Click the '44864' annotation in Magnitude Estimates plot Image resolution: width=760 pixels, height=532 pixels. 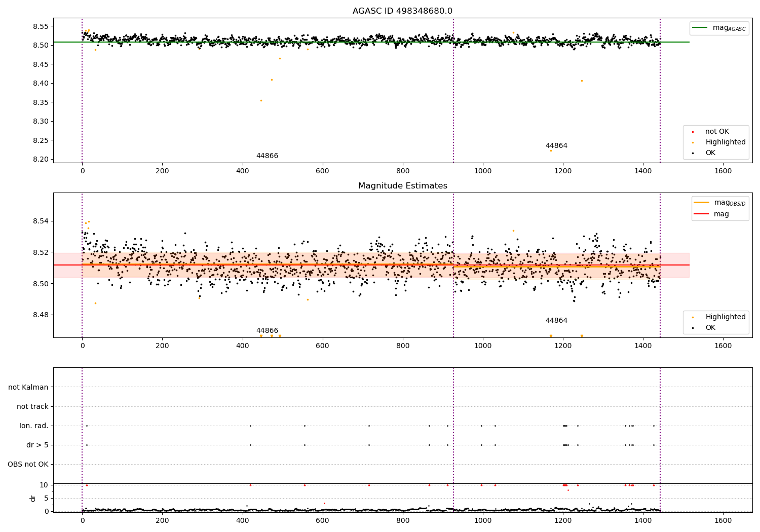coord(556,321)
